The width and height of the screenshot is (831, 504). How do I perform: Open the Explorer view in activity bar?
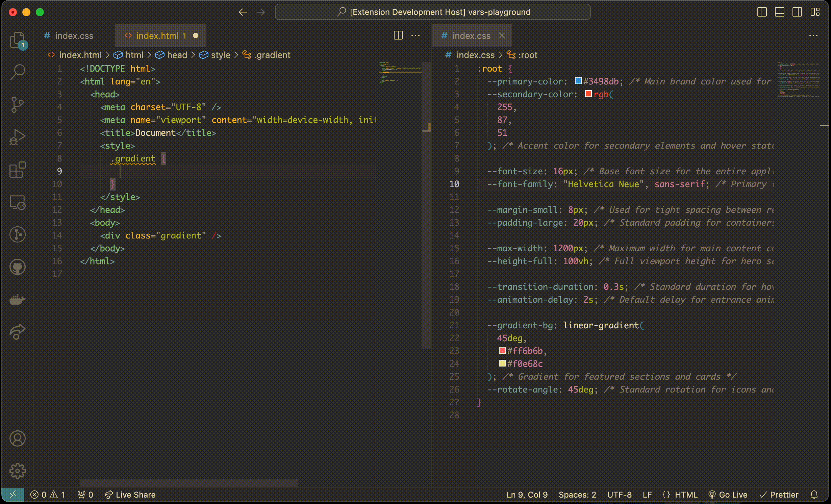(18, 40)
